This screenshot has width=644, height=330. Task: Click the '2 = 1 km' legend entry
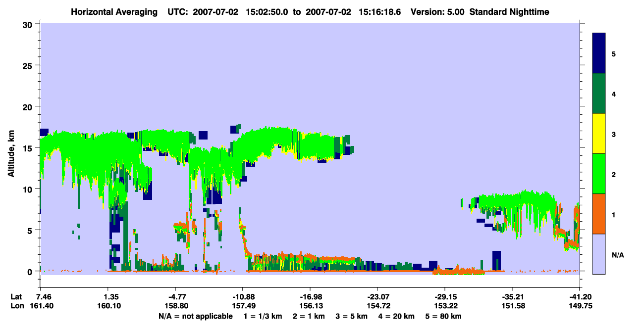310,316
